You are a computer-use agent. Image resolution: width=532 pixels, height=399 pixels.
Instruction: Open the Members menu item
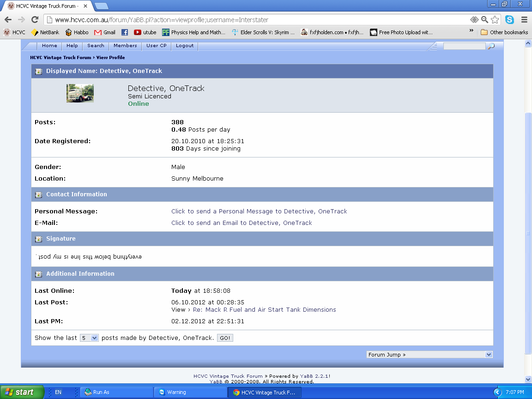pyautogui.click(x=125, y=46)
